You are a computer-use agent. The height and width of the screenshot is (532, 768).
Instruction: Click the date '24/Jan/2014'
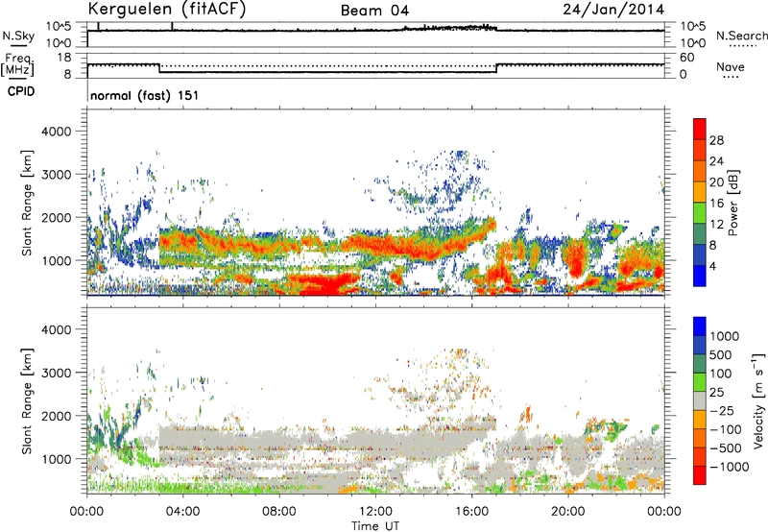(613, 10)
